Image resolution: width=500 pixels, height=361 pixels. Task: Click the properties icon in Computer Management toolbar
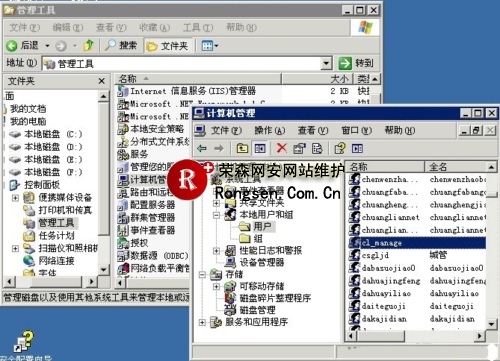[x=299, y=148]
